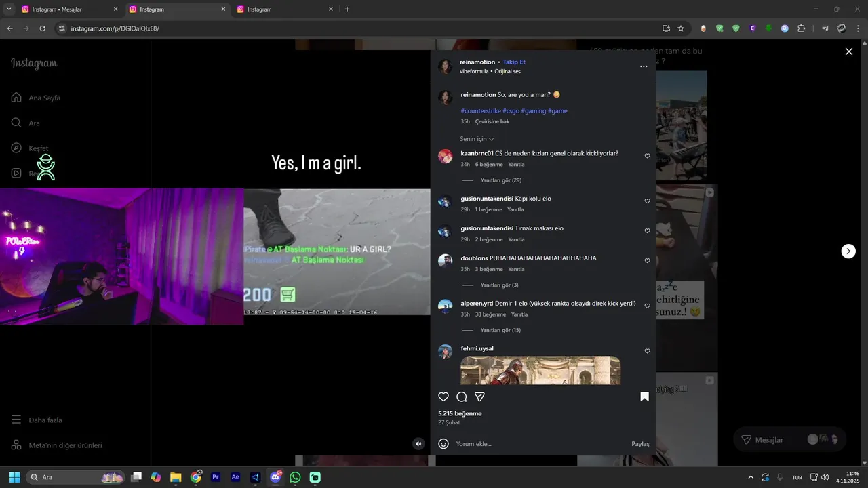Viewport: 868px width, 488px height.
Task: Open File Explorer from taskbar
Action: [x=176, y=477]
